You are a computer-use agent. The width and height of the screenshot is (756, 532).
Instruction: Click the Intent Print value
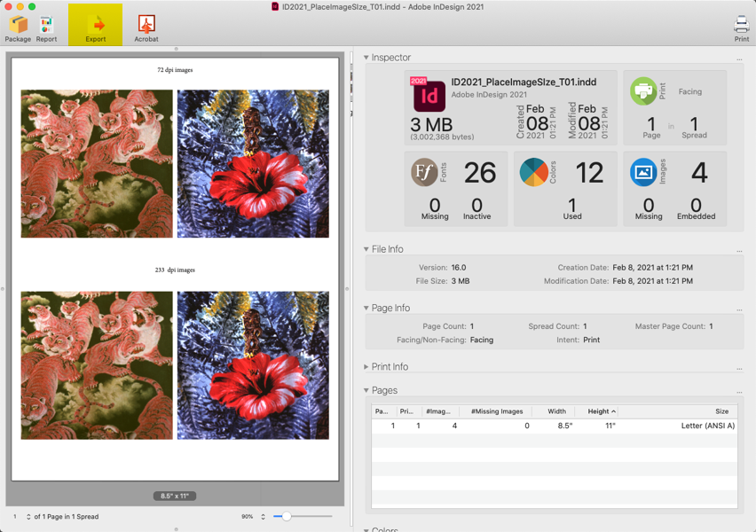(x=592, y=340)
